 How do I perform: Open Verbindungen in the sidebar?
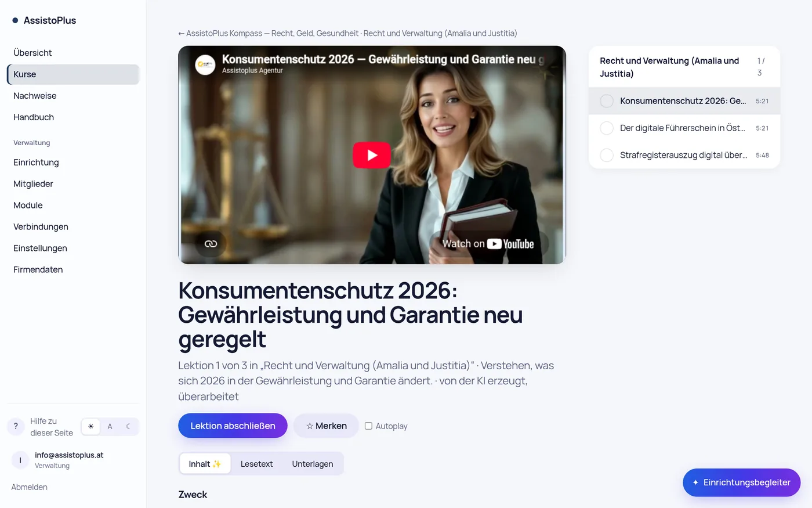(x=73, y=227)
